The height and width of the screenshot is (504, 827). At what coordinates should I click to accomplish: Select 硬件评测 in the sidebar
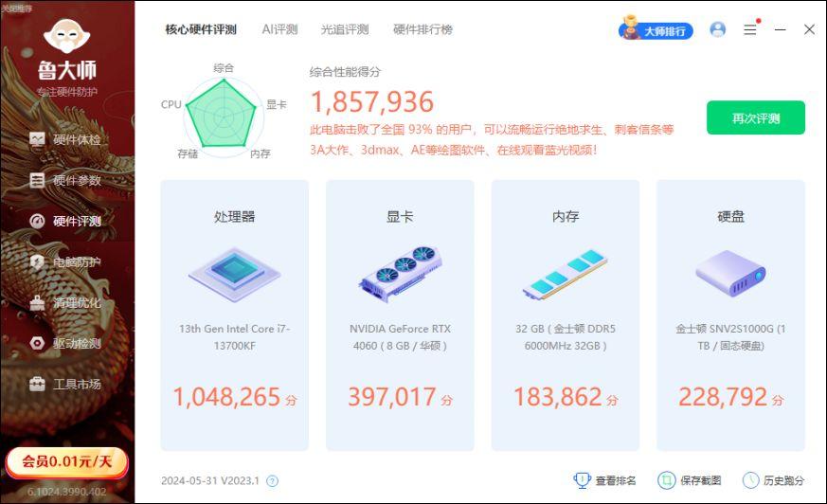pos(67,221)
